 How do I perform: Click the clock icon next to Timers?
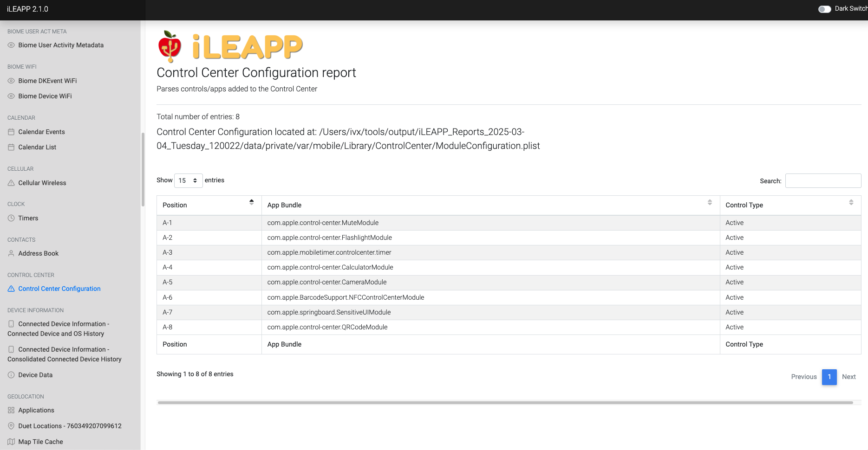(x=11, y=218)
